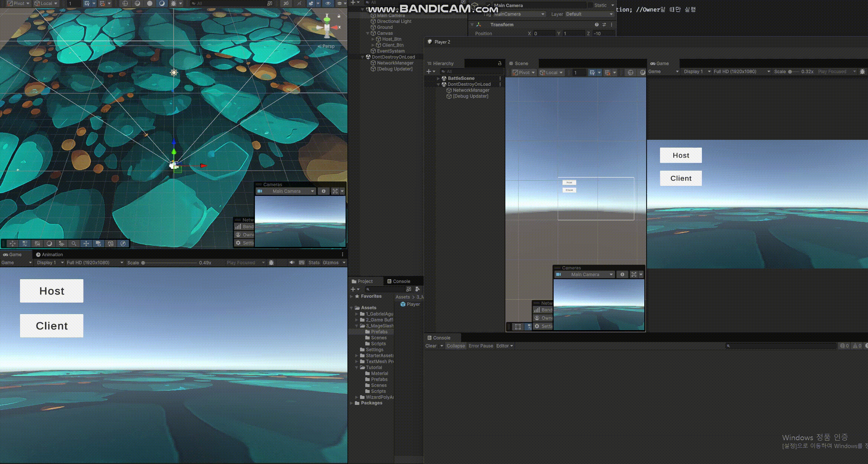The image size is (868, 464).
Task: Click the bug icon next to Play Focused
Action: click(x=271, y=262)
